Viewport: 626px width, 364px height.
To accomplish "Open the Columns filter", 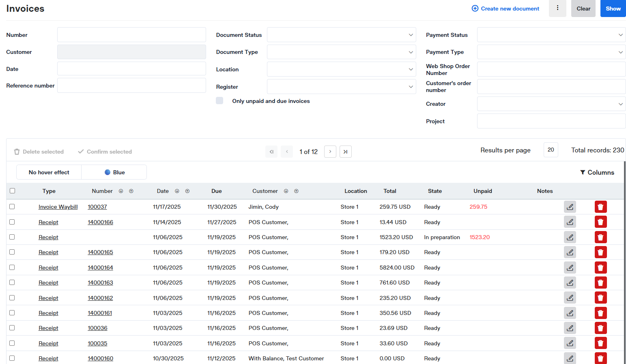I will pos(597,172).
